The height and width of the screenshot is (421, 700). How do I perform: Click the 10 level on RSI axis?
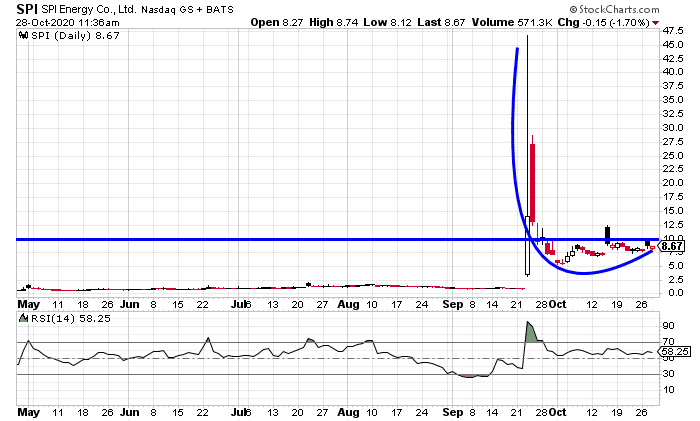(668, 390)
